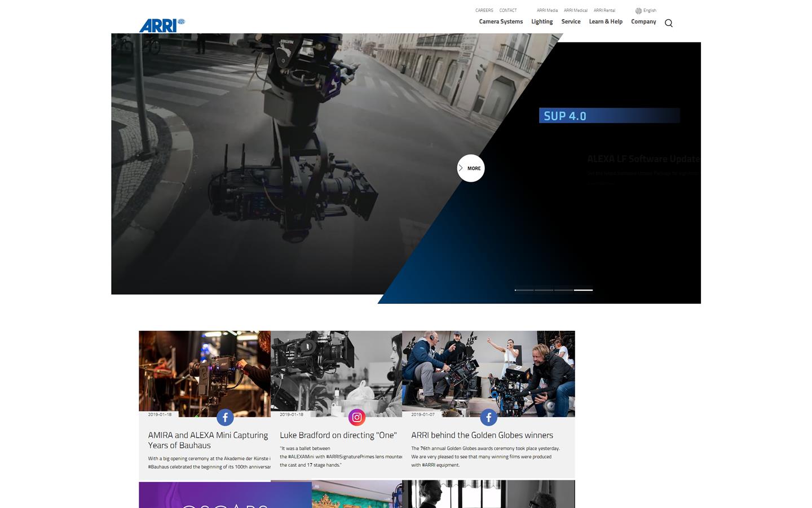Open the CAREERS link
This screenshot has width=812, height=508.
[x=484, y=10]
